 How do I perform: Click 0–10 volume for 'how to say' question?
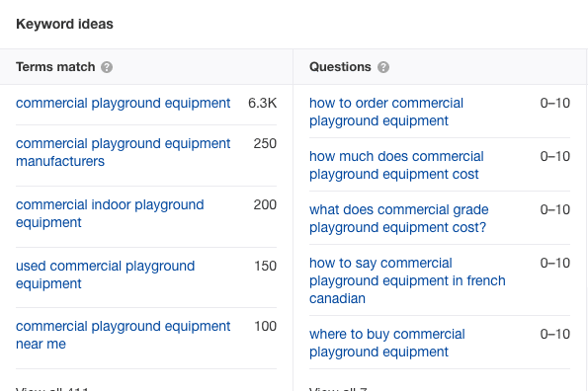pos(555,263)
